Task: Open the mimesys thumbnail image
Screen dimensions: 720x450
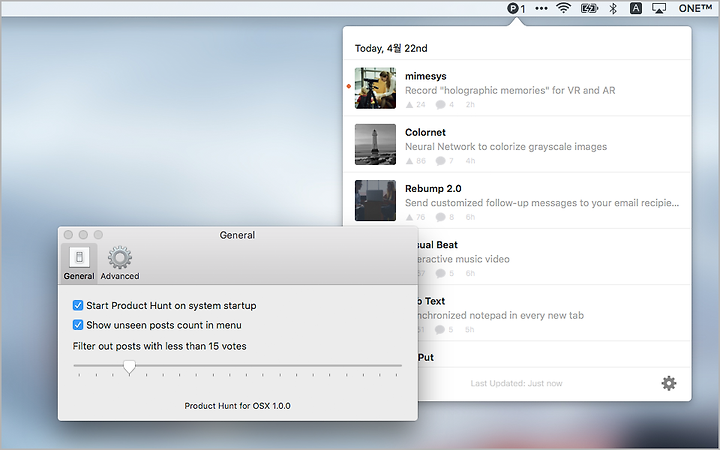Action: tap(375, 88)
